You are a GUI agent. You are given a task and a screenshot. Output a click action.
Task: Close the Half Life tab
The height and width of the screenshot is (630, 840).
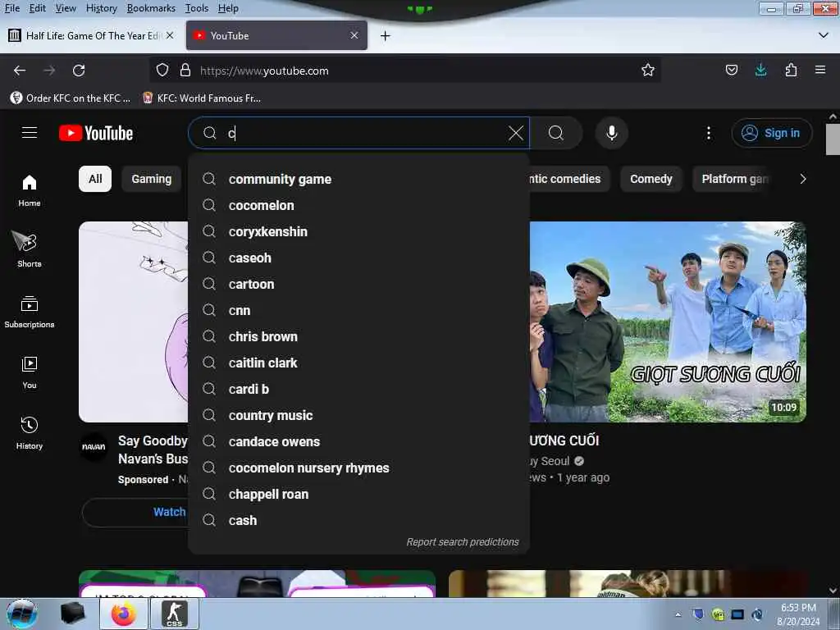(170, 35)
